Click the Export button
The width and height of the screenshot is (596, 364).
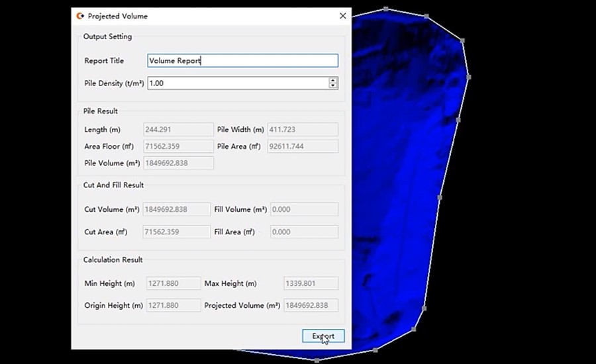(x=323, y=336)
